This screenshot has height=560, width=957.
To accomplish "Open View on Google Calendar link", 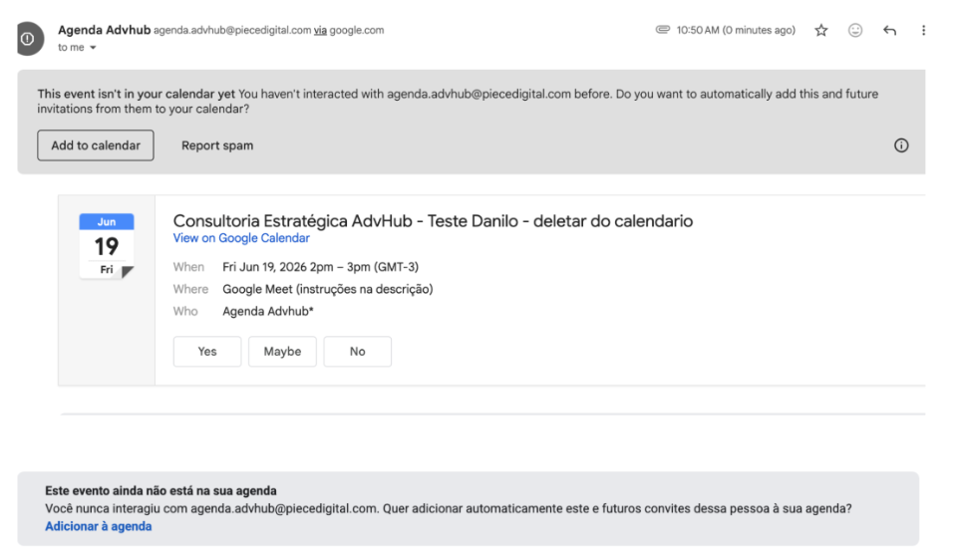I will [x=241, y=238].
